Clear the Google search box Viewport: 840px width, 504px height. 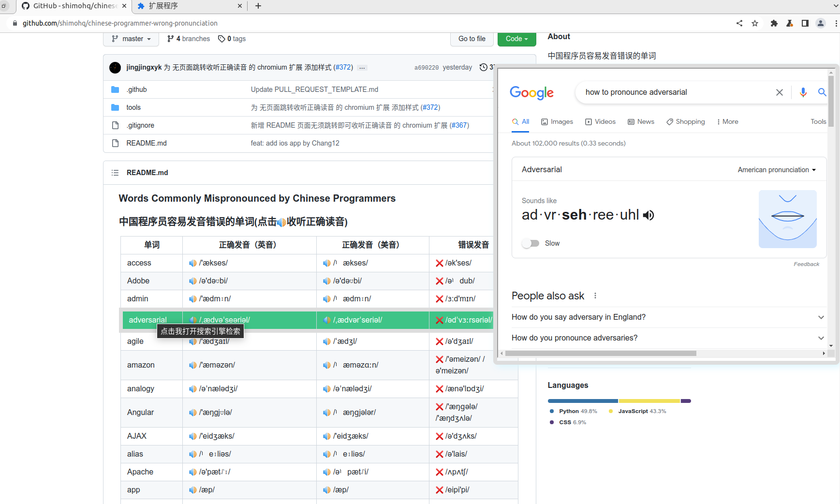pos(780,92)
